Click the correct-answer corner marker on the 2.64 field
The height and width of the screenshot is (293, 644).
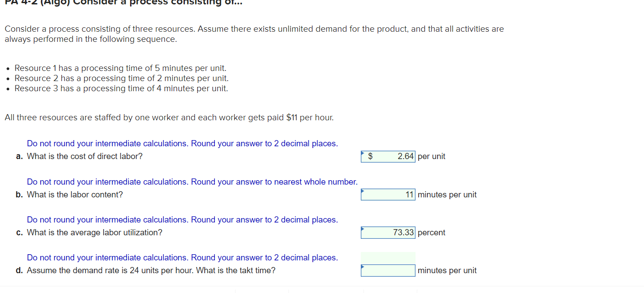[363, 152]
